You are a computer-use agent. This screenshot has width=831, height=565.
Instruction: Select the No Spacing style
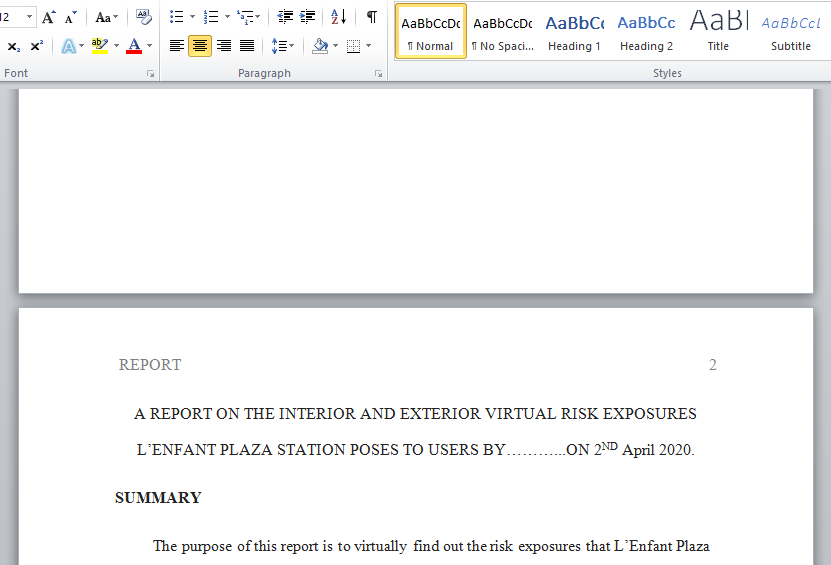click(x=503, y=31)
